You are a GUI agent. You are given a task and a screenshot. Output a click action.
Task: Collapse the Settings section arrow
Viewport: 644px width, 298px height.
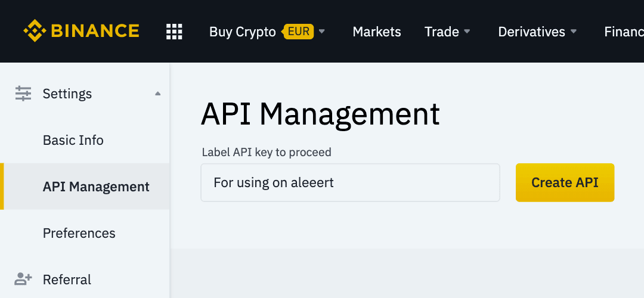(x=157, y=94)
